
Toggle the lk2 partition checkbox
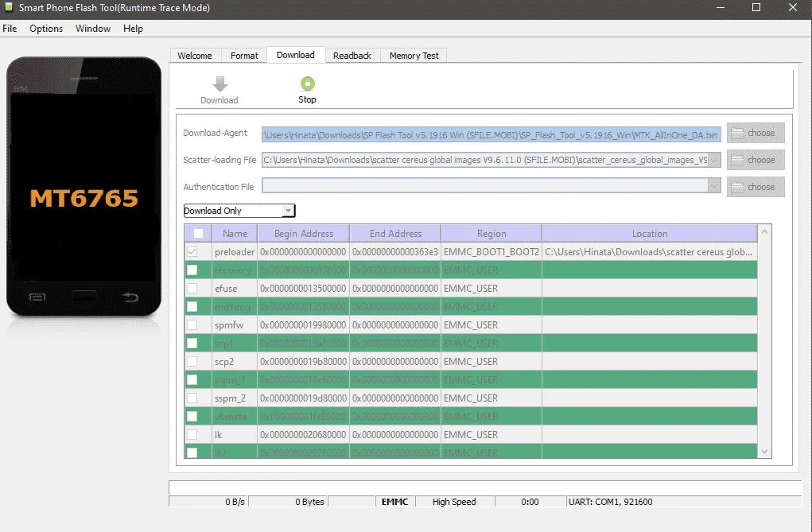pos(192,452)
